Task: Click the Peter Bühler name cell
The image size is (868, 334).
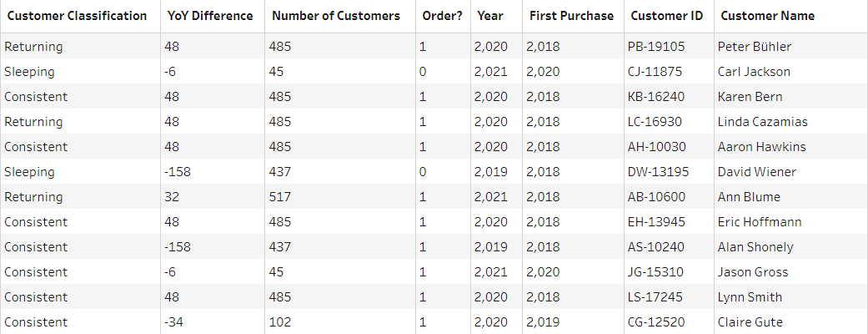Action: (755, 47)
